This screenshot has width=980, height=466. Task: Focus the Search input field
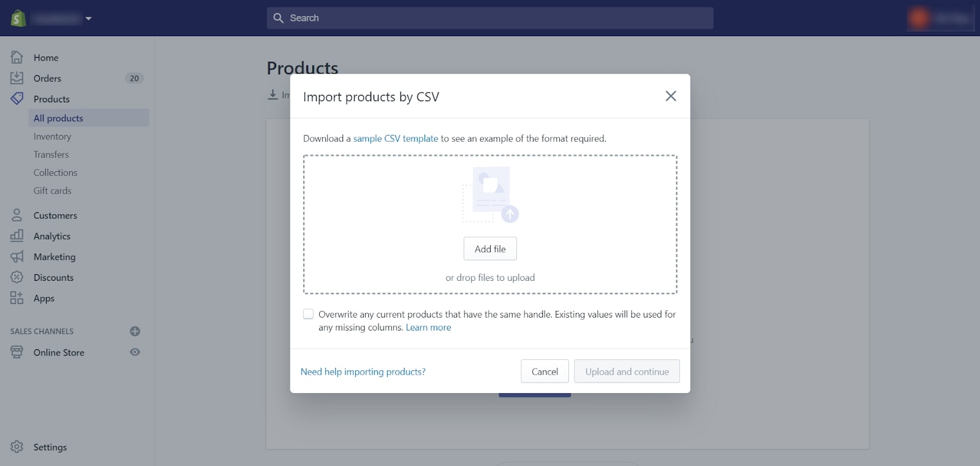pos(490,18)
